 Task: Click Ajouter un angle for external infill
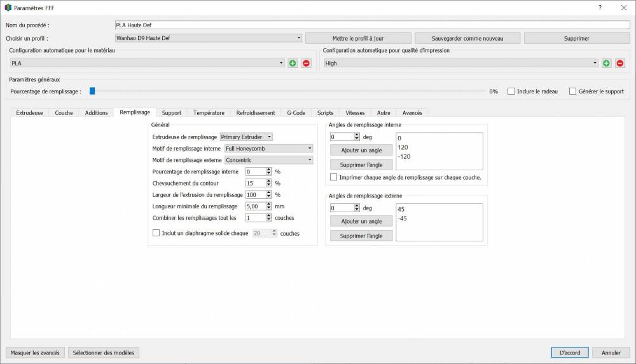(x=361, y=221)
